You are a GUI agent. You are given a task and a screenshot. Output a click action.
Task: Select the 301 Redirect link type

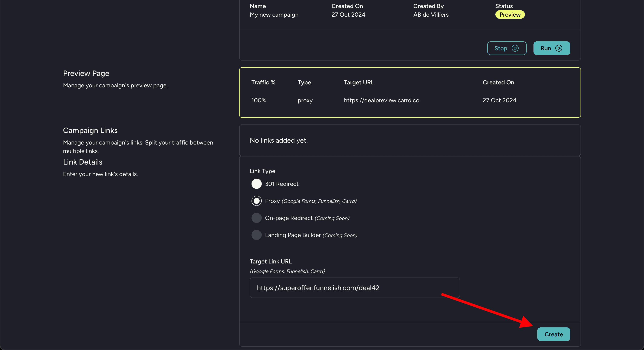256,184
